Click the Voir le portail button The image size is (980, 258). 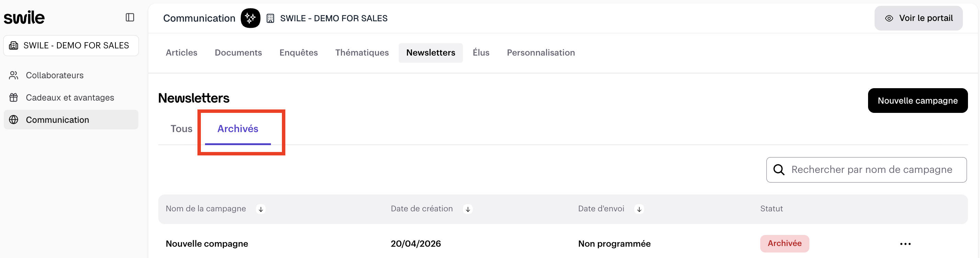coord(918,18)
